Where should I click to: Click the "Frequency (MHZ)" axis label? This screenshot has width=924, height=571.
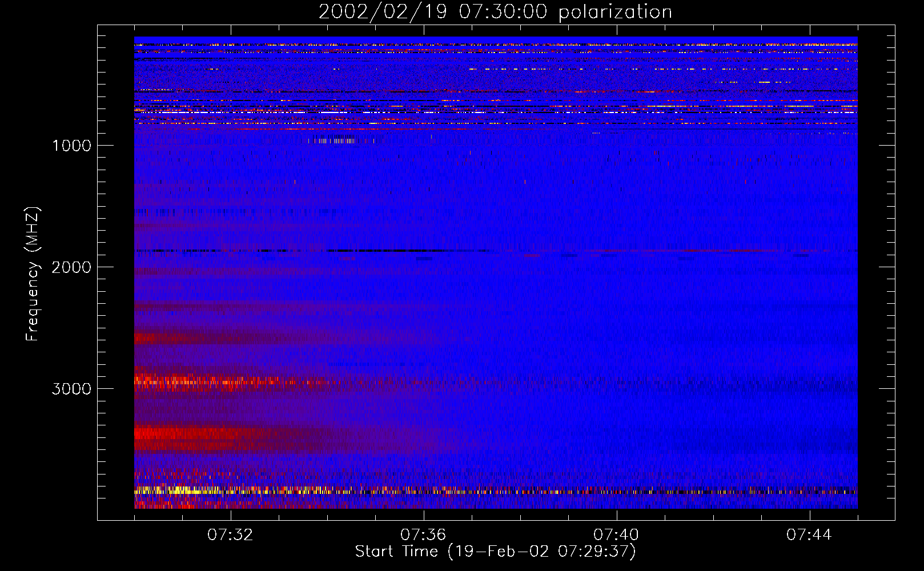coord(32,274)
